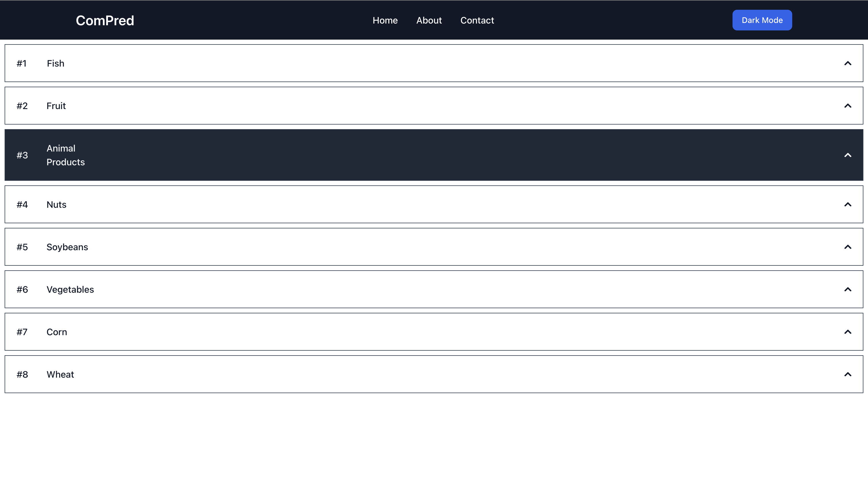The height and width of the screenshot is (493, 868).
Task: Click the chevron on Animal Products row
Action: (847, 155)
